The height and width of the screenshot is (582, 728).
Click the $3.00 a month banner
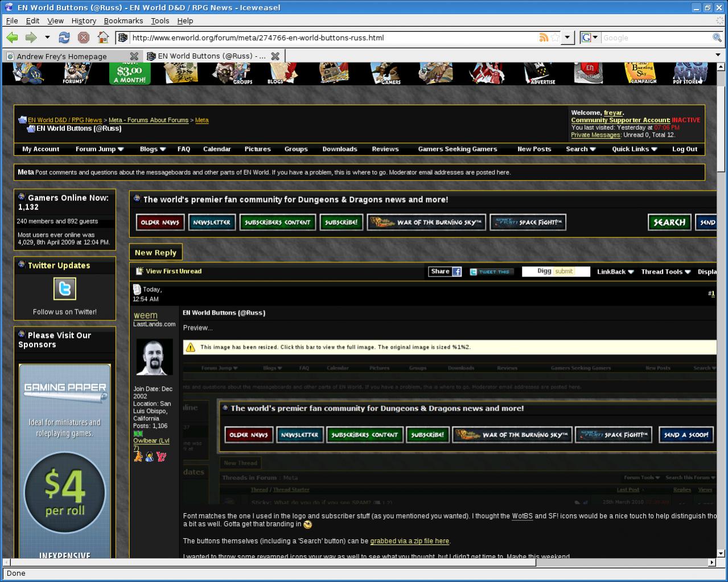pos(130,73)
